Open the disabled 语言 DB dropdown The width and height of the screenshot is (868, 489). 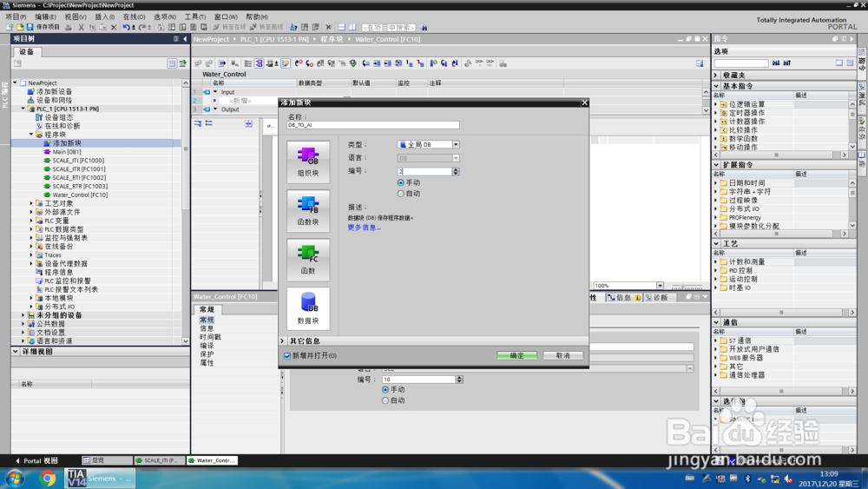click(456, 158)
